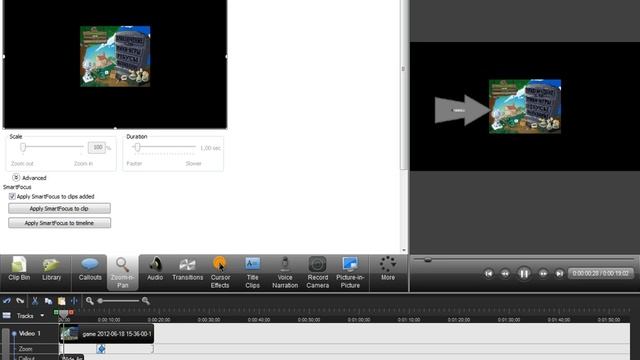Click Apply SmartFocus to clip button

[59, 208]
